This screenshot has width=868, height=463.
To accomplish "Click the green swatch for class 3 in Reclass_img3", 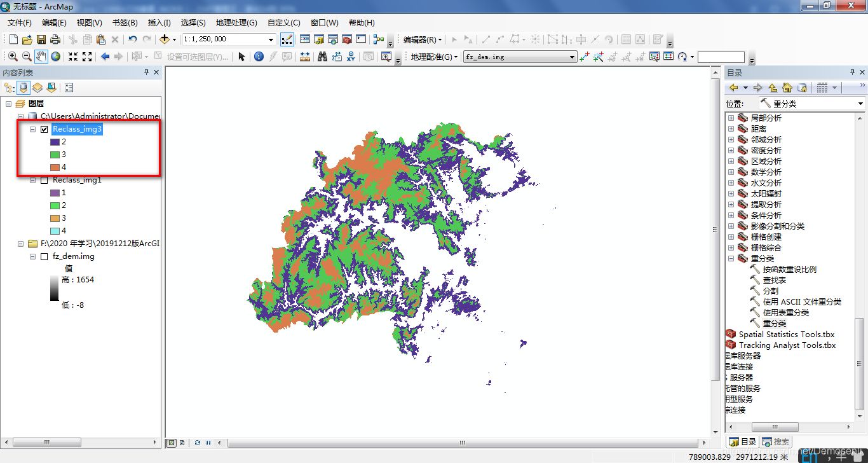I will coord(55,155).
